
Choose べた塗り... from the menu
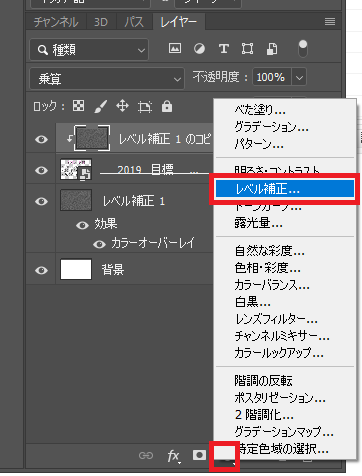285,109
